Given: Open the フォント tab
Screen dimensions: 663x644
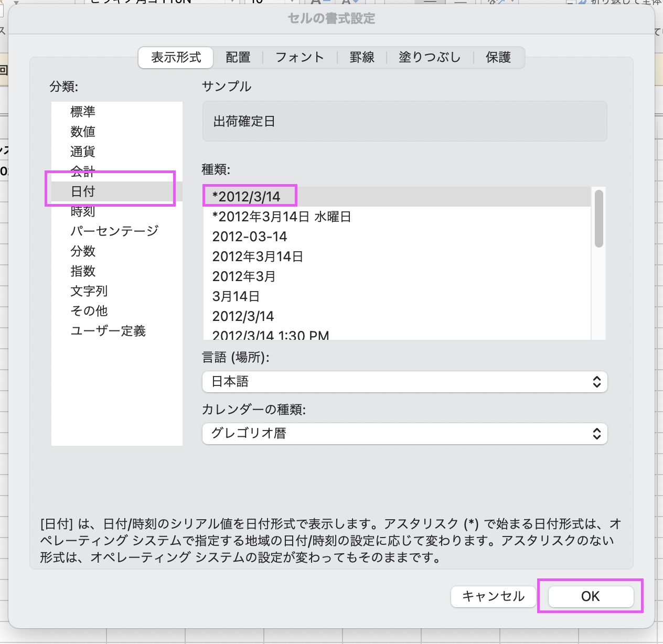Looking at the screenshot, I should [300, 58].
